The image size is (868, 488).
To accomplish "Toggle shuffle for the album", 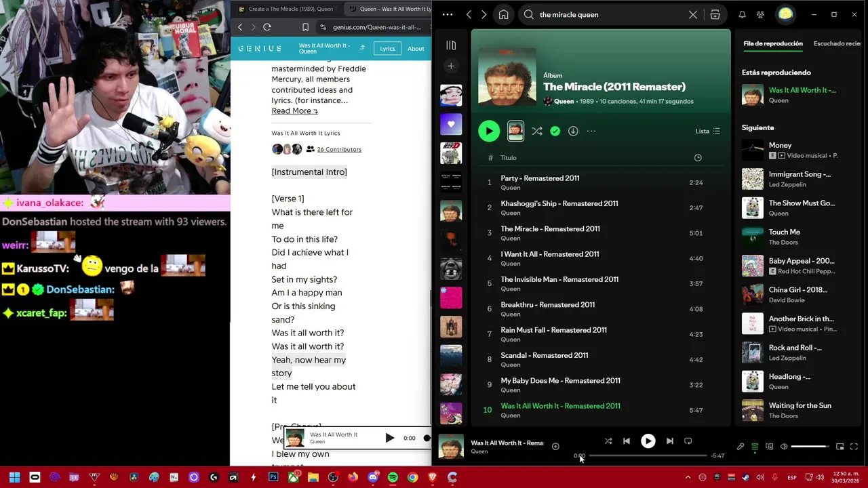I will (537, 131).
